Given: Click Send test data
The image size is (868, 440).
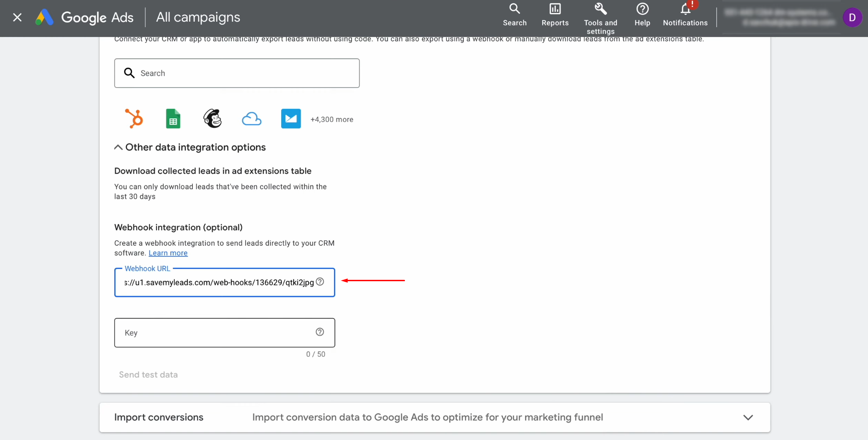Looking at the screenshot, I should click(148, 375).
